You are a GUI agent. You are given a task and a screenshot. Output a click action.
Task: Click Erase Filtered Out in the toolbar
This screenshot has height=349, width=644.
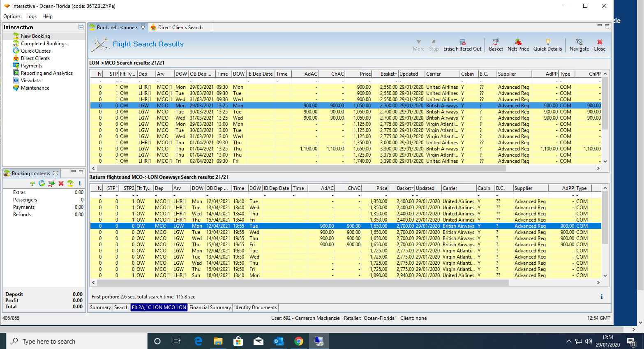point(462,45)
